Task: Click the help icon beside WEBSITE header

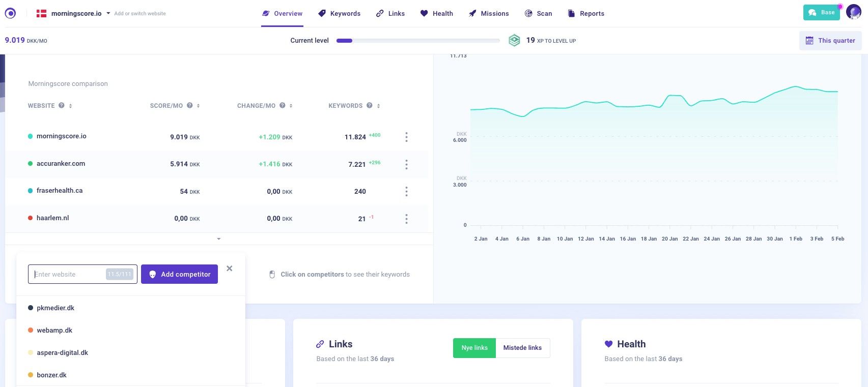Action: tap(62, 106)
